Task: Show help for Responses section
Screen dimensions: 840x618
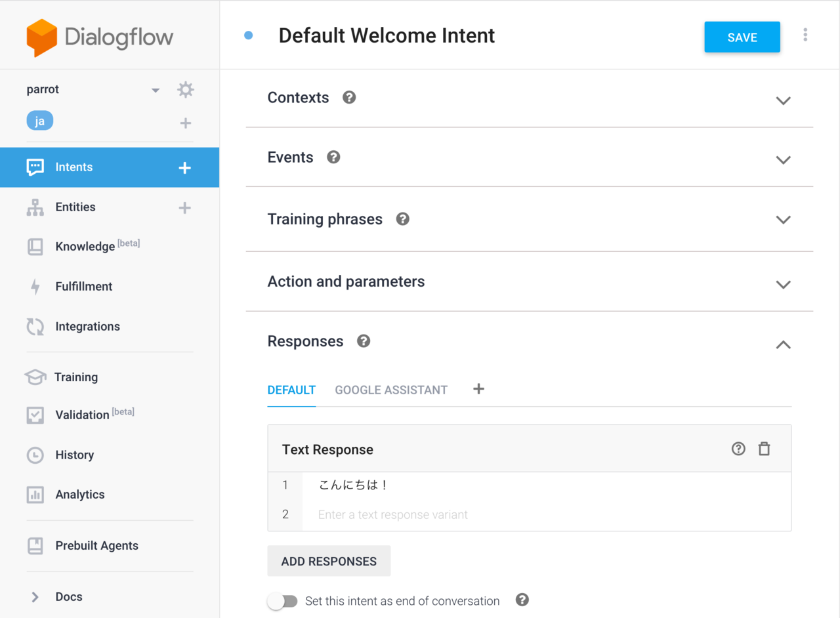Action: pyautogui.click(x=364, y=341)
